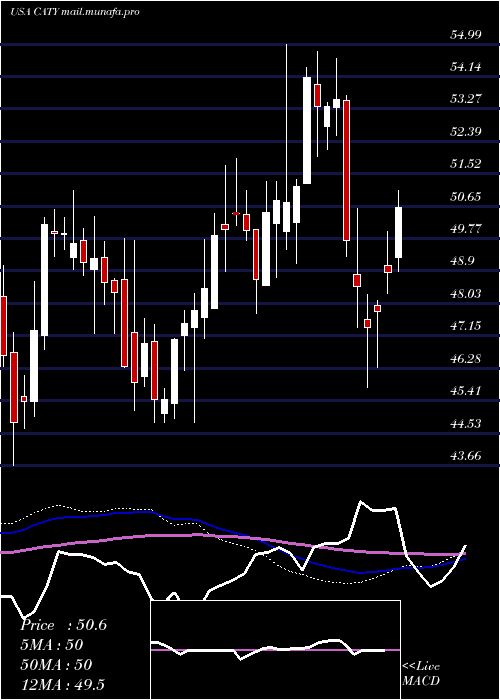This screenshot has width=500, height=700.
Task: Click the '50MA : 50' readout
Action: pyautogui.click(x=56, y=665)
